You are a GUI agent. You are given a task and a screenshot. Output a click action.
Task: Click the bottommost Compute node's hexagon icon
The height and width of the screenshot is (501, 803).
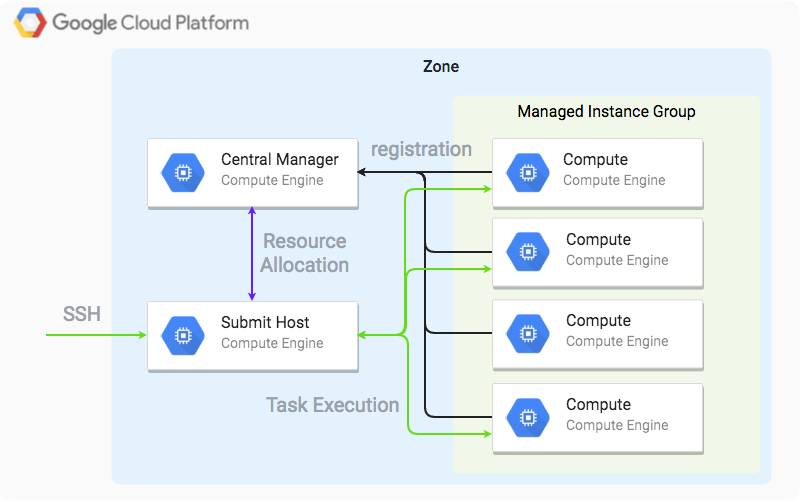point(527,418)
